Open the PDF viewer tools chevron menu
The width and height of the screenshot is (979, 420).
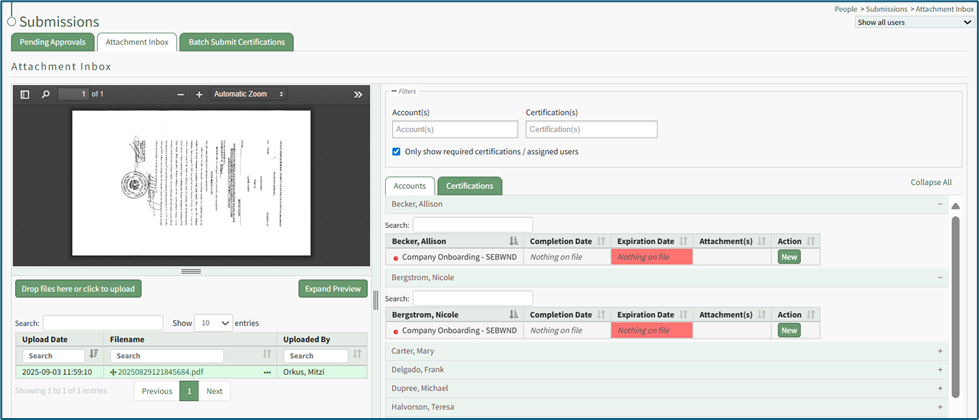[358, 94]
